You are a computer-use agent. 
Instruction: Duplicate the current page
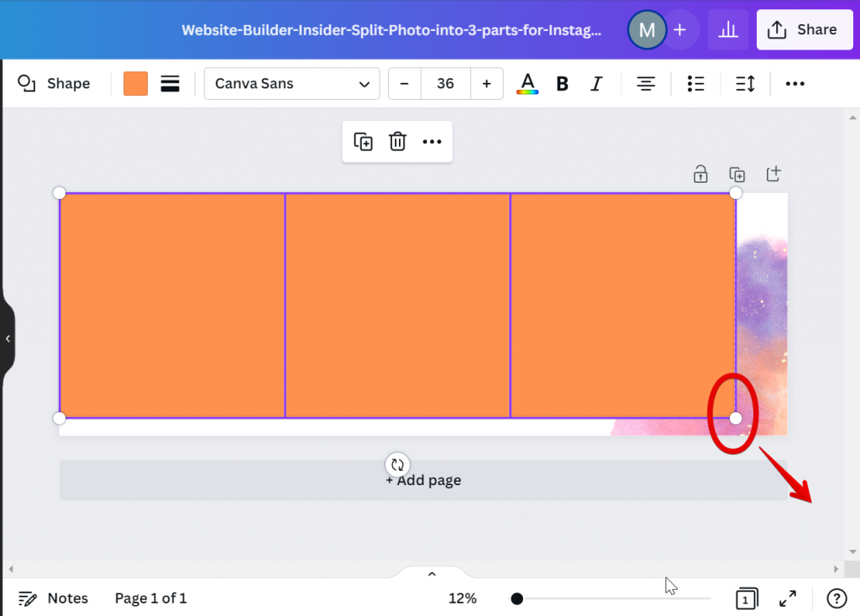[737, 174]
